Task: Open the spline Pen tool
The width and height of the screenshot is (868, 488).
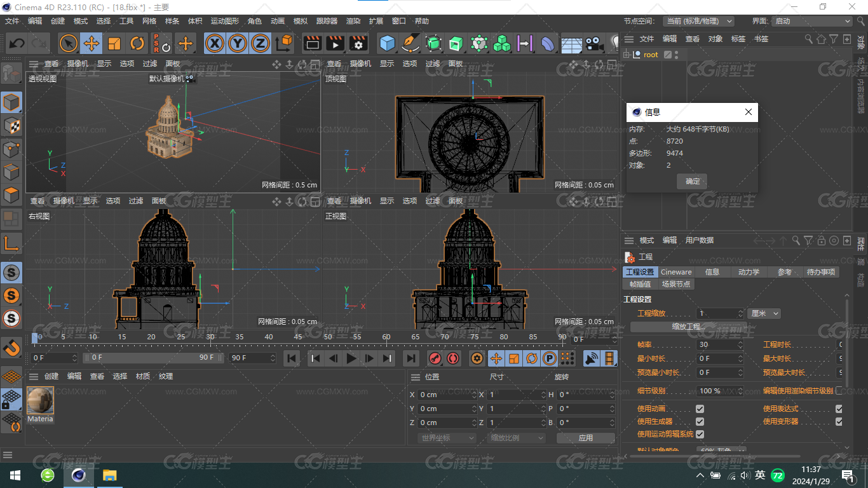Action: click(410, 43)
